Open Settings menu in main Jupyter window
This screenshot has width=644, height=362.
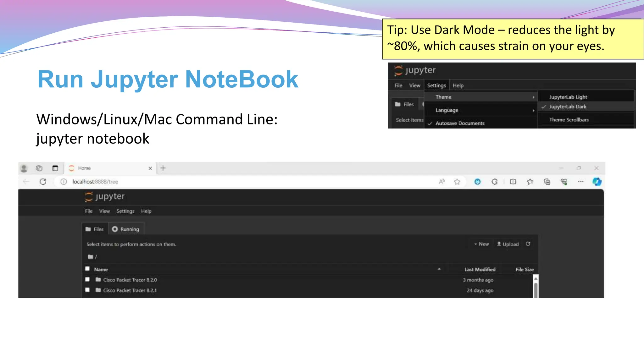[125, 211]
